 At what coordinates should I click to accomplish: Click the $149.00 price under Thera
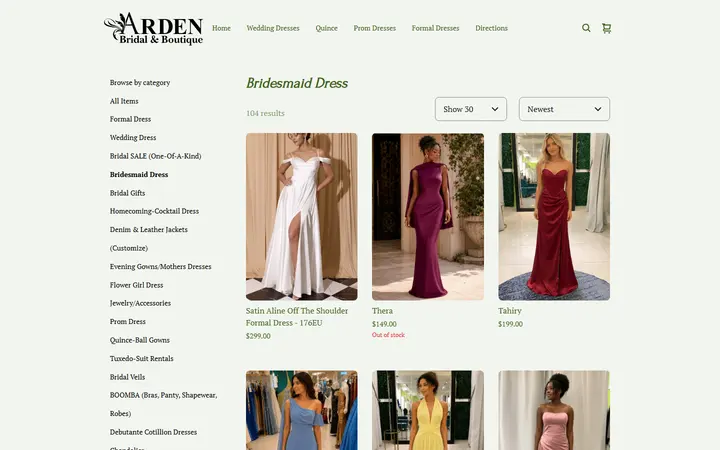384,324
